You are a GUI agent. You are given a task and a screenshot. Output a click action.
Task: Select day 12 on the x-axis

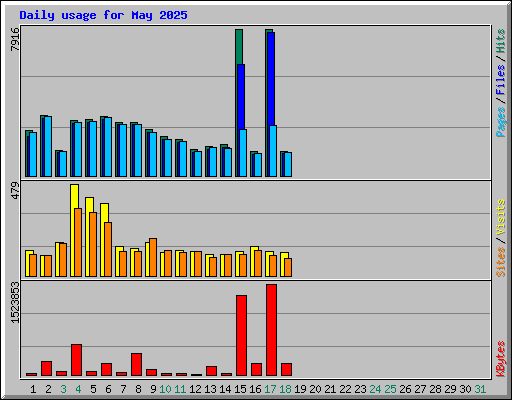tap(195, 389)
